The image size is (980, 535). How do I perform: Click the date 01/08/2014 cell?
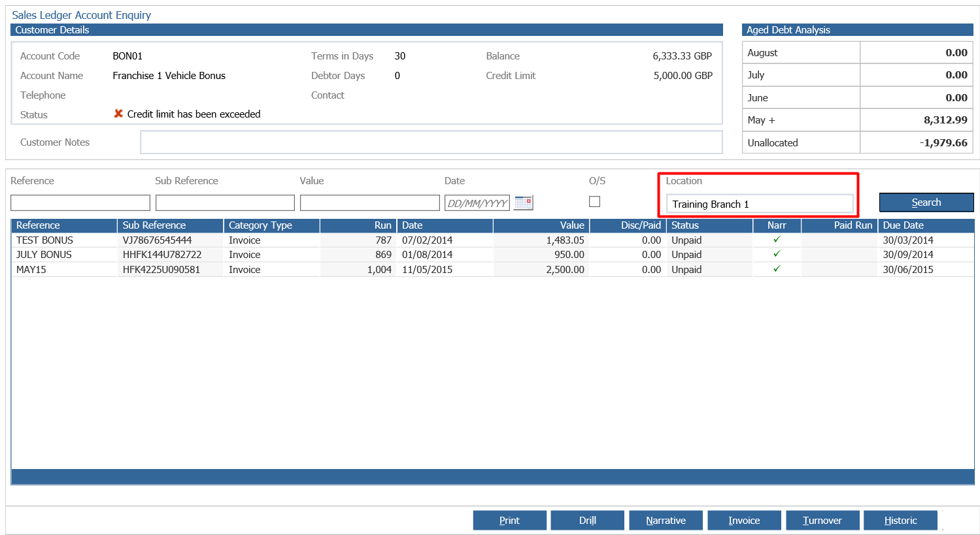(x=445, y=255)
